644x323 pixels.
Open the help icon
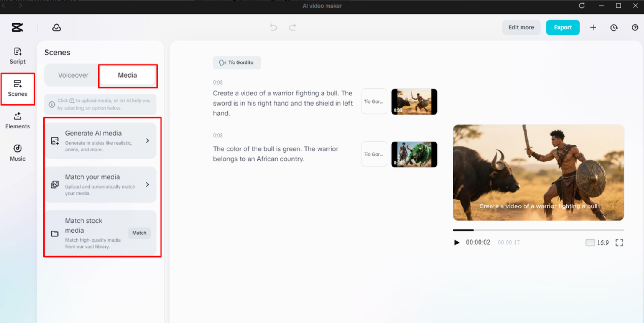(635, 27)
